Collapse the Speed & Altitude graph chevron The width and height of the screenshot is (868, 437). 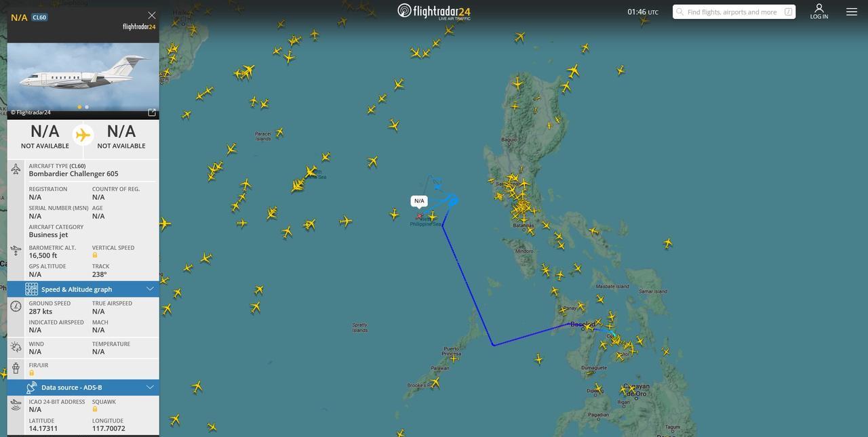click(x=150, y=289)
